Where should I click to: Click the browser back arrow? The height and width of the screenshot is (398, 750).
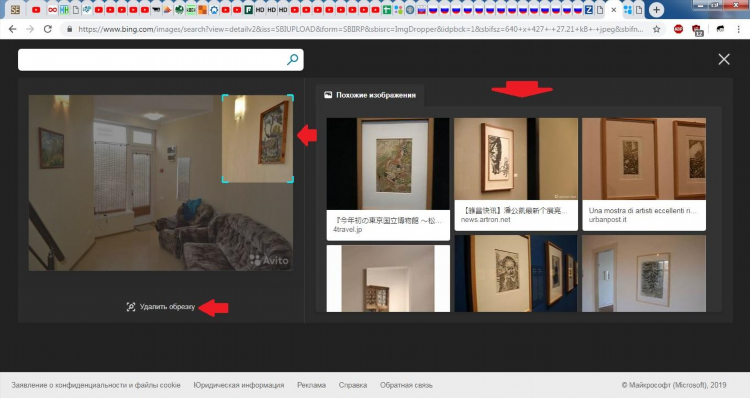pos(12,29)
